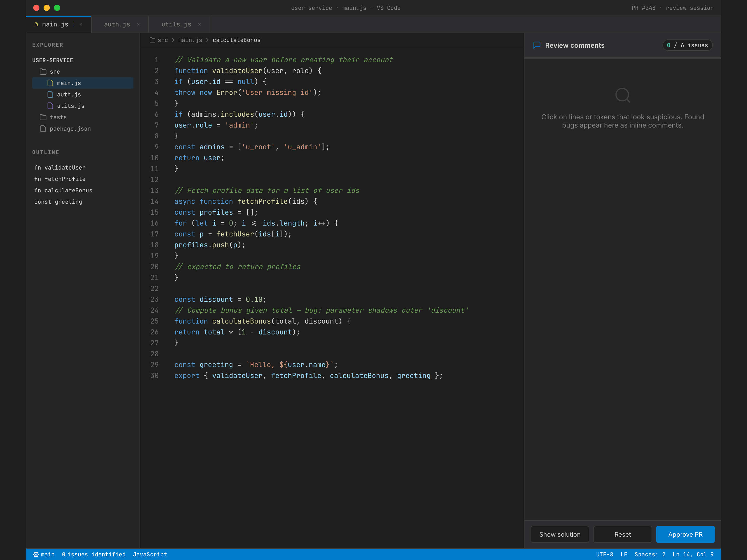Click utils.js file icon in Explorer tree
747x560 pixels.
pyautogui.click(x=50, y=106)
